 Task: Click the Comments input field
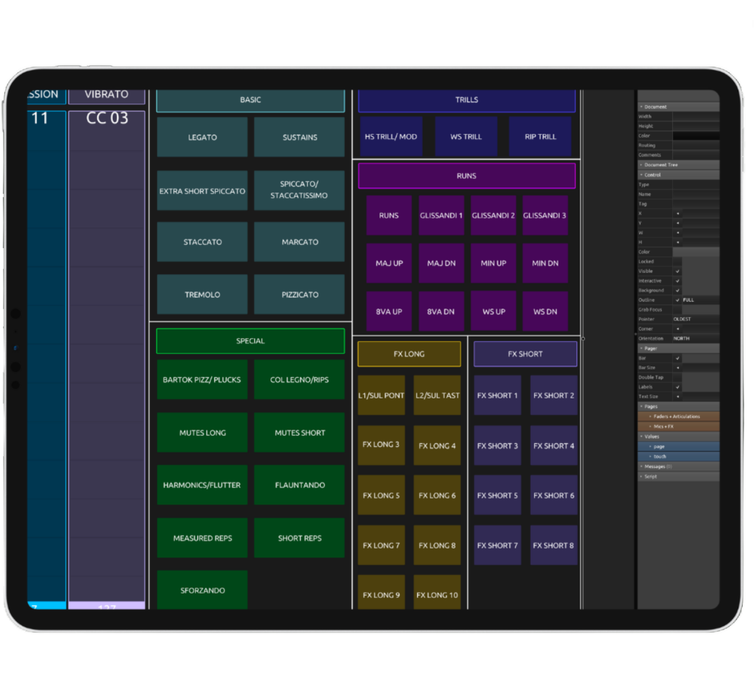pos(696,155)
